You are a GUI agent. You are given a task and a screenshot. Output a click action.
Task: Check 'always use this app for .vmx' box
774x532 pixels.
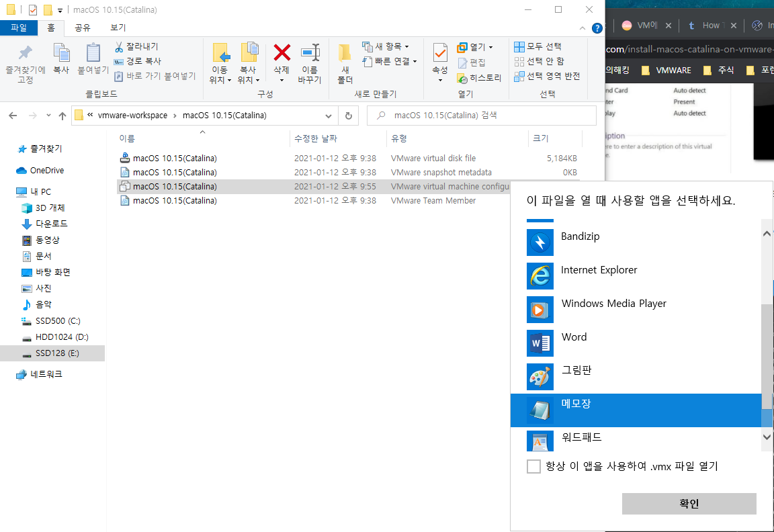point(533,466)
